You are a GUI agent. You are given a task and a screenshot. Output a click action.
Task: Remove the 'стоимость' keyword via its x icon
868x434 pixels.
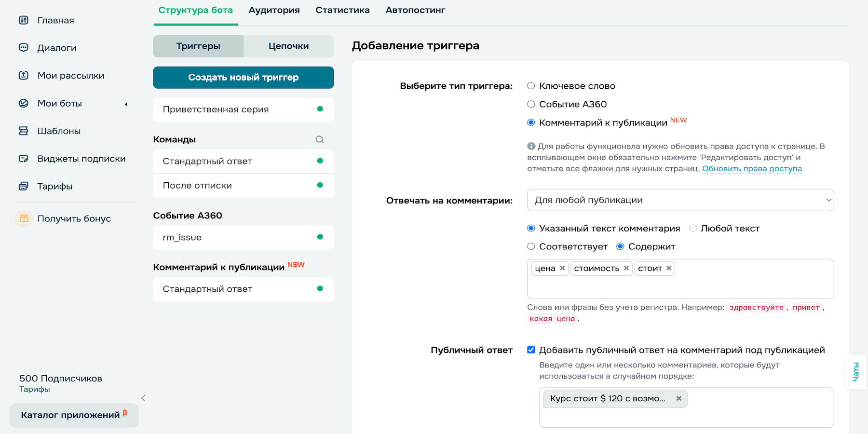[626, 269]
